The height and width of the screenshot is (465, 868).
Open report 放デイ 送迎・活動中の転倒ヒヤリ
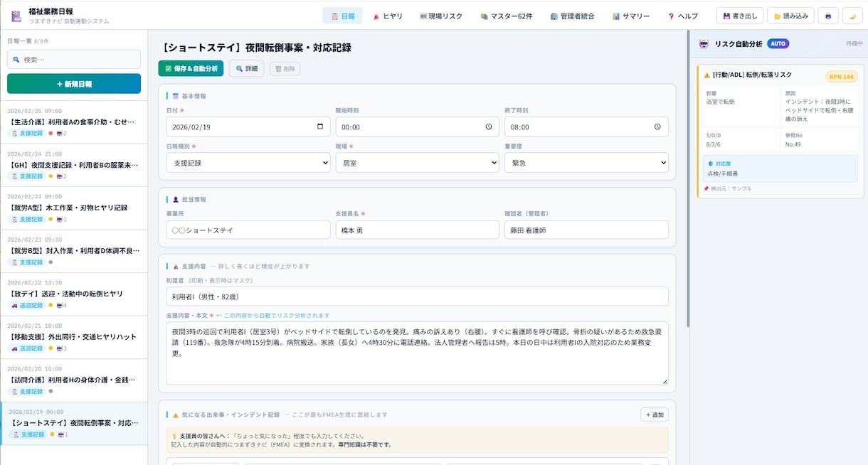click(x=74, y=294)
